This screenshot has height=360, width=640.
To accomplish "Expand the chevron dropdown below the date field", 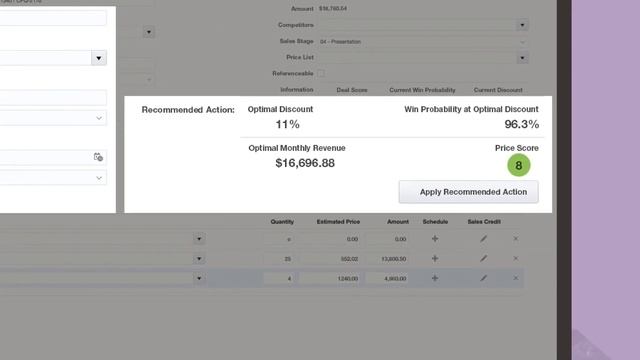I will (x=99, y=178).
